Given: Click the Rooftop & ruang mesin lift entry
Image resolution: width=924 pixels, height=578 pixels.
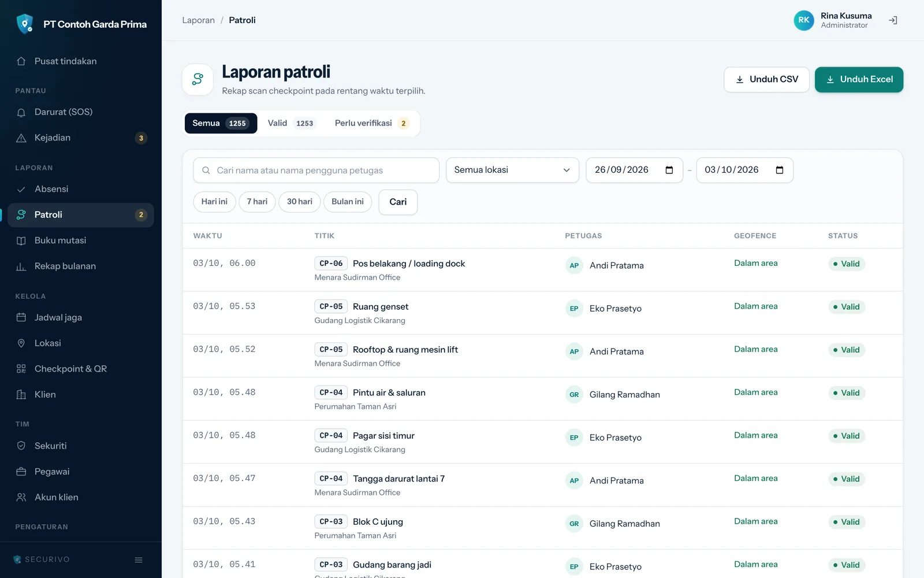Looking at the screenshot, I should click(405, 350).
